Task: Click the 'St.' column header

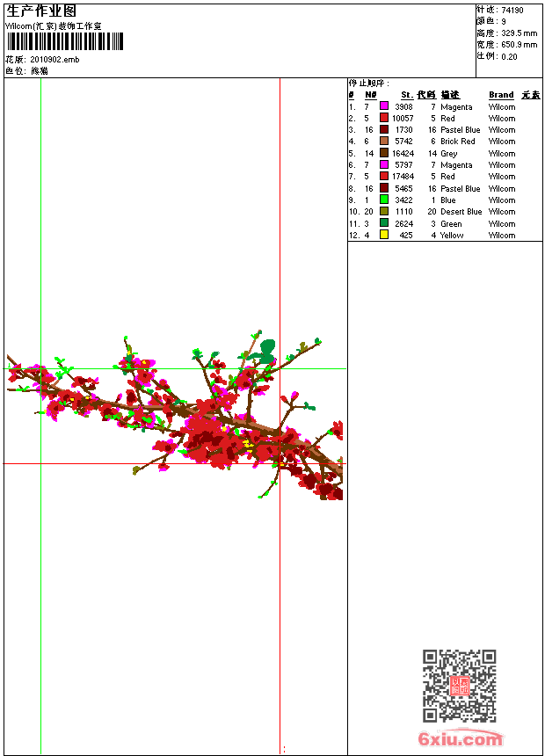Action: pyautogui.click(x=407, y=95)
